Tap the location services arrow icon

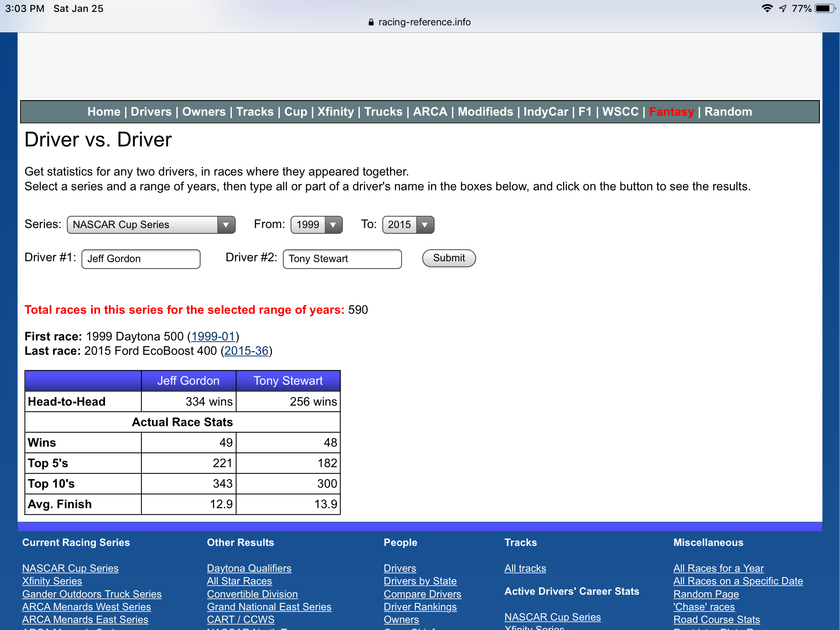783,9
